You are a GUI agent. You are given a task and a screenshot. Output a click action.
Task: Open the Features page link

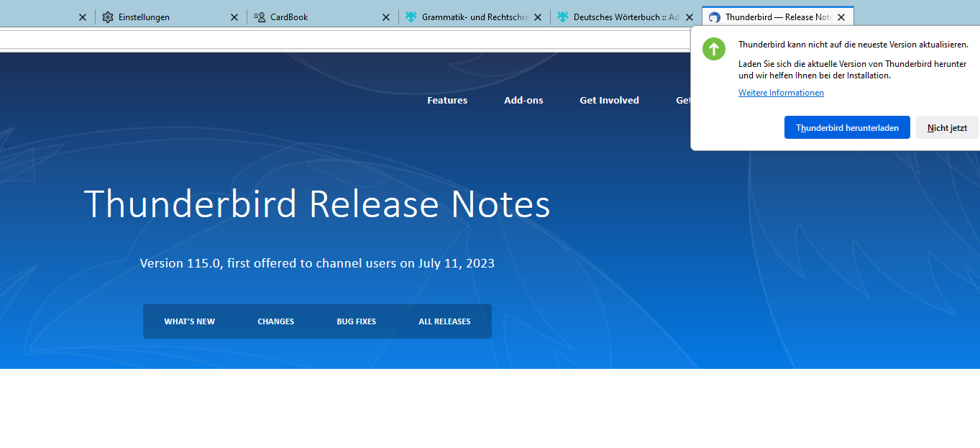click(447, 101)
